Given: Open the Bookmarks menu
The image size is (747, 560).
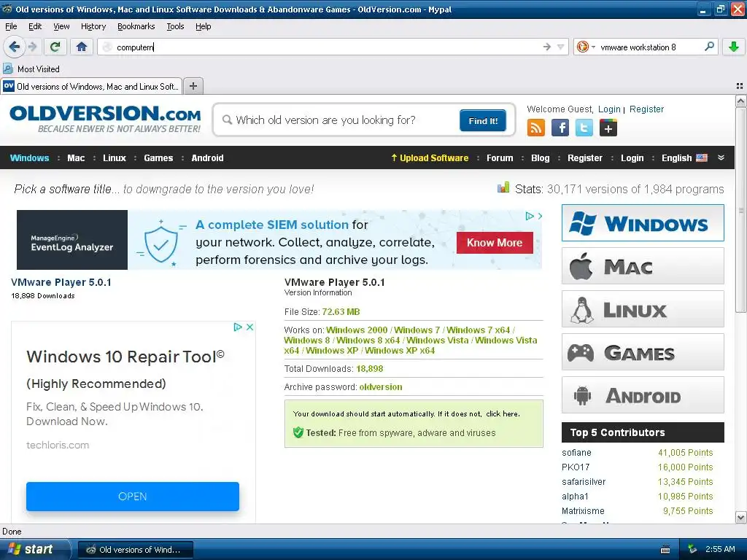Looking at the screenshot, I should pyautogui.click(x=136, y=26).
